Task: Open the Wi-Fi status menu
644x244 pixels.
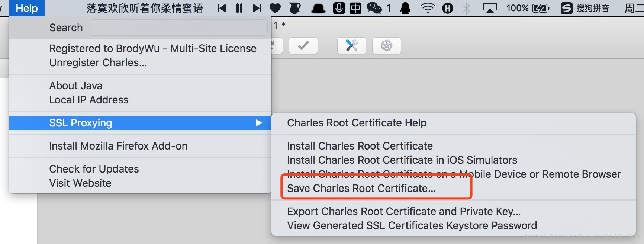Action: click(428, 8)
